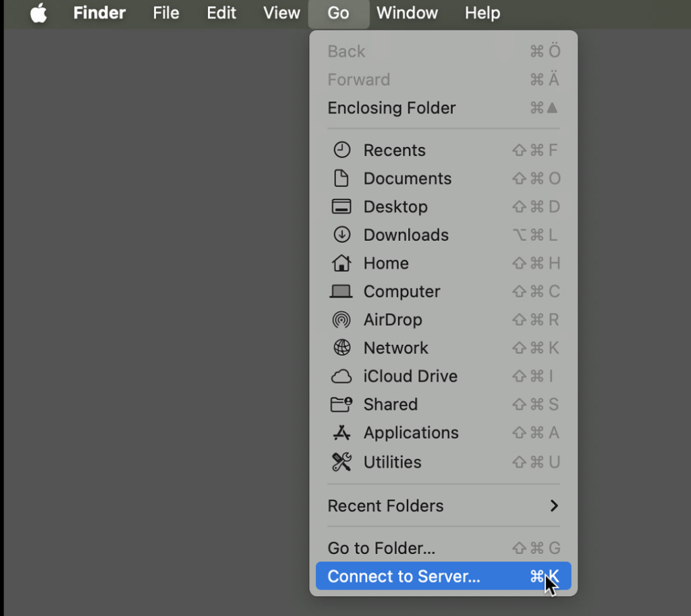Click the Desktop icon in Go menu

click(342, 206)
